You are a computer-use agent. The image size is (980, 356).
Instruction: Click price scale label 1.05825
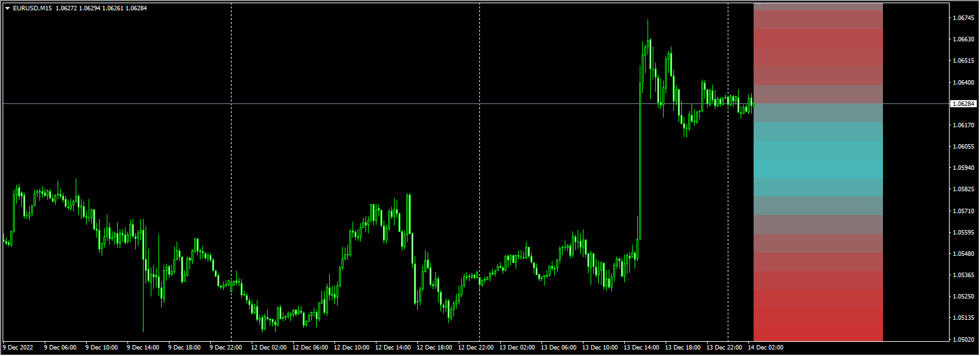(x=964, y=189)
